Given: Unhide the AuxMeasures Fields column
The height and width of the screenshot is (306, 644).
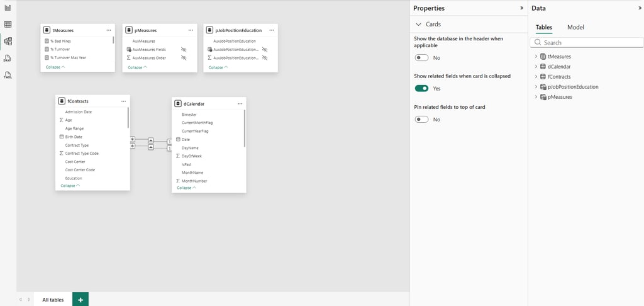Looking at the screenshot, I should pyautogui.click(x=184, y=49).
